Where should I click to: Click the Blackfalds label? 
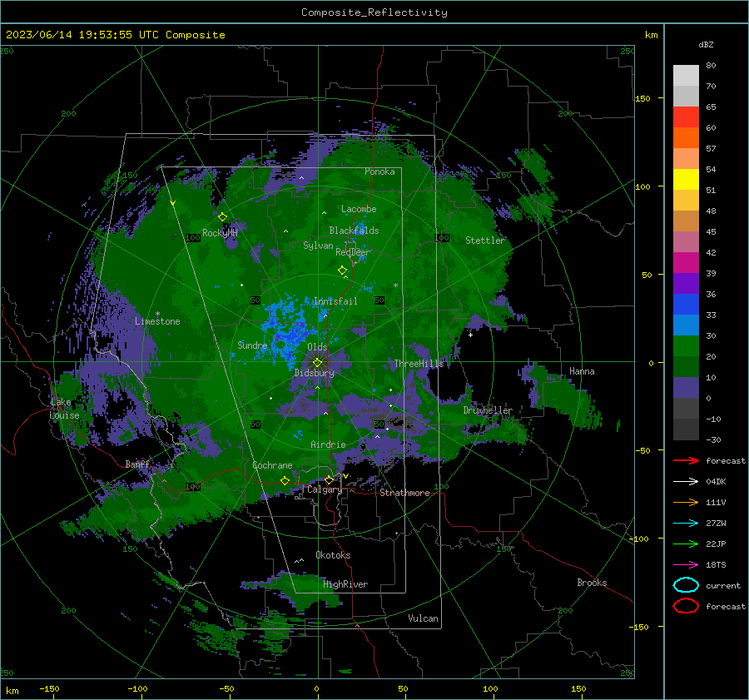354,231
